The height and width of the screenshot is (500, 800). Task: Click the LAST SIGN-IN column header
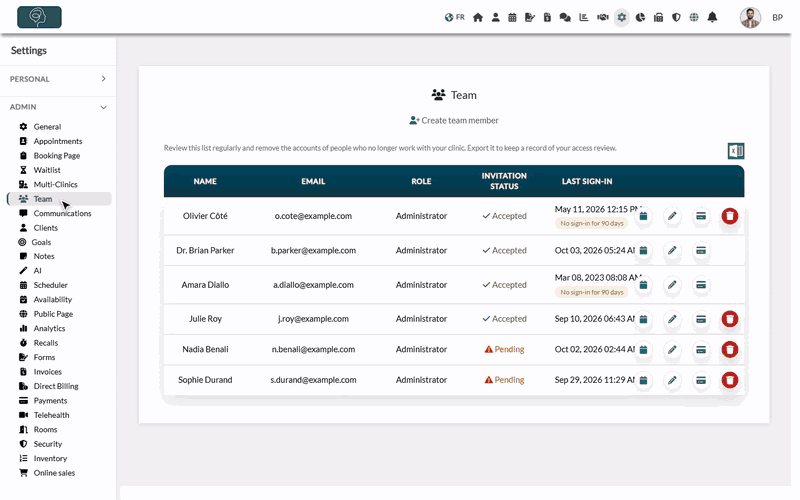coord(587,182)
